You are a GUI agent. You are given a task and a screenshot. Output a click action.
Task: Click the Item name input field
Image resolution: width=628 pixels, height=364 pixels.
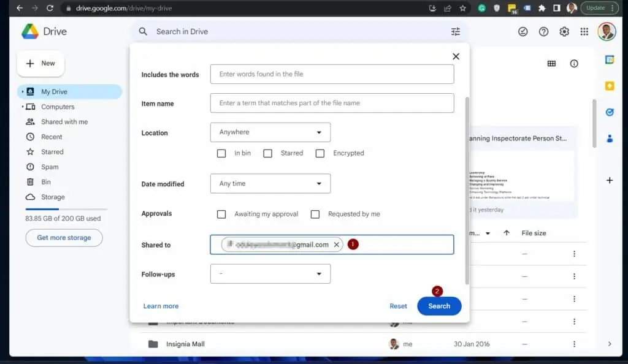(x=332, y=103)
